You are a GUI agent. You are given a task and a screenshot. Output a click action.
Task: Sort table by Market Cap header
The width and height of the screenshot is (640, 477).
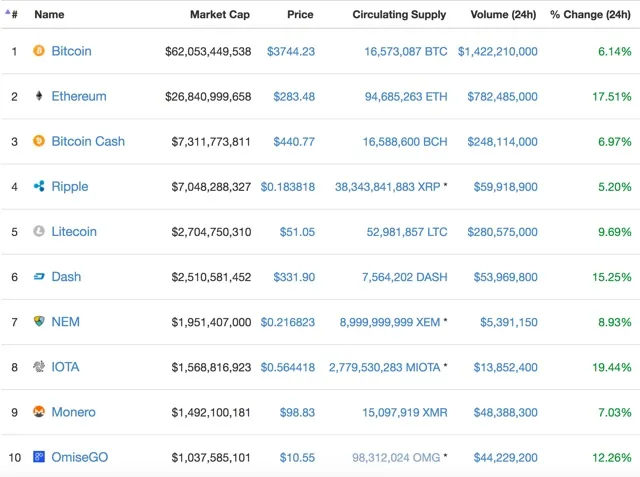220,15
